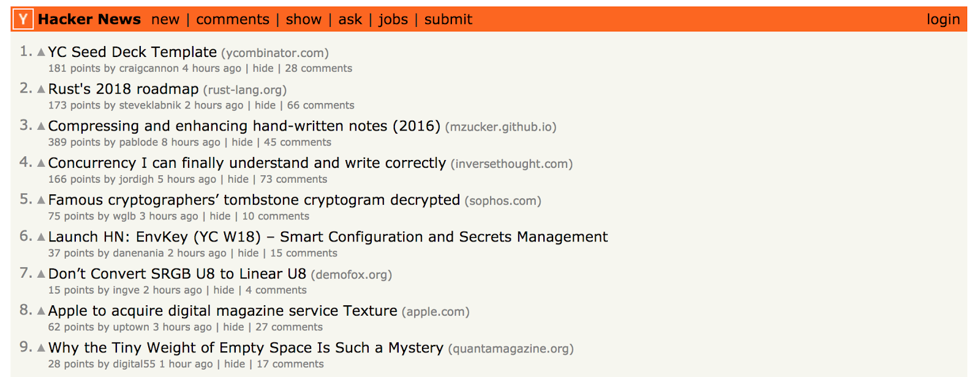The width and height of the screenshot is (980, 377).
Task: Click the '8 hours ago' timestamp
Action: pyautogui.click(x=191, y=142)
